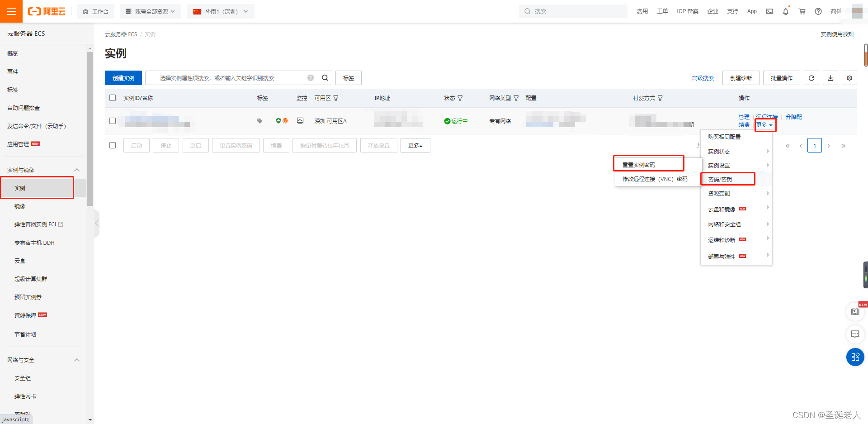Click the 创建诊断 button
This screenshot has width=868, height=424.
point(741,78)
